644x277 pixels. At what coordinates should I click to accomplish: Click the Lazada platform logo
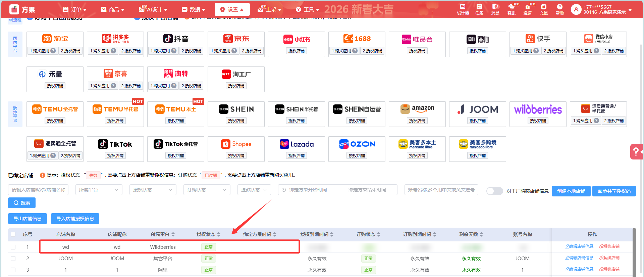pyautogui.click(x=297, y=144)
